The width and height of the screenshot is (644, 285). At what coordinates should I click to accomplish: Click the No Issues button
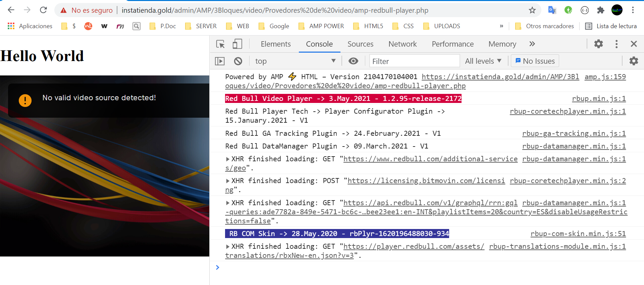[x=535, y=61]
